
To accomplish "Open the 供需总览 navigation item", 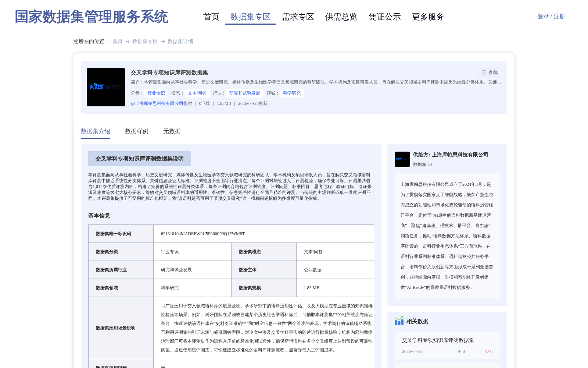I will (341, 17).
